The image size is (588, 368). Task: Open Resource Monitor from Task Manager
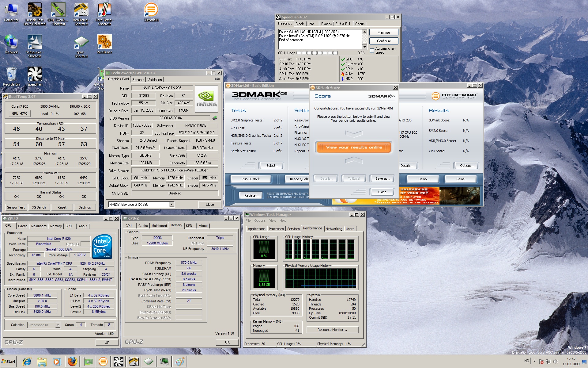[x=332, y=330]
